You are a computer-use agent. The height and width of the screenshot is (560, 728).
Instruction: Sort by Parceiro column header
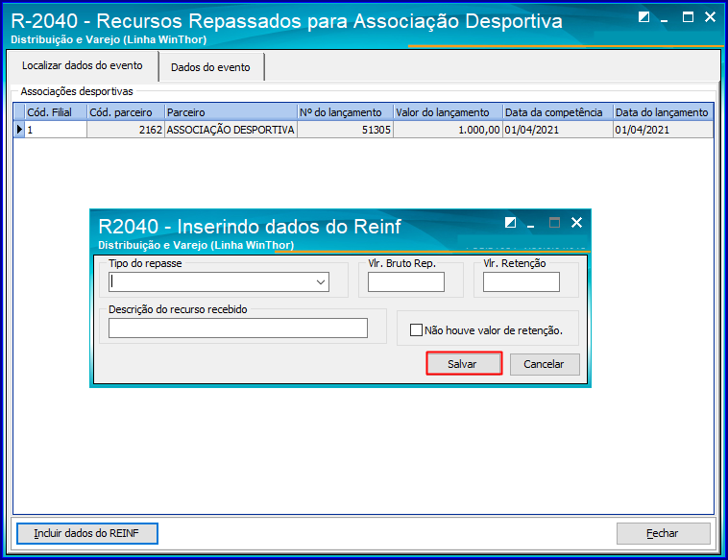(231, 112)
